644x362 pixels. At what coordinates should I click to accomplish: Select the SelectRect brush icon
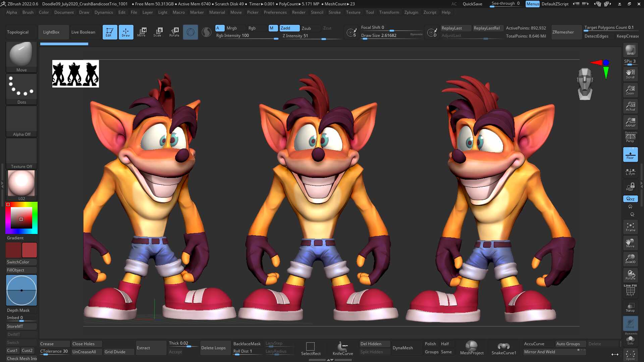[x=311, y=349]
